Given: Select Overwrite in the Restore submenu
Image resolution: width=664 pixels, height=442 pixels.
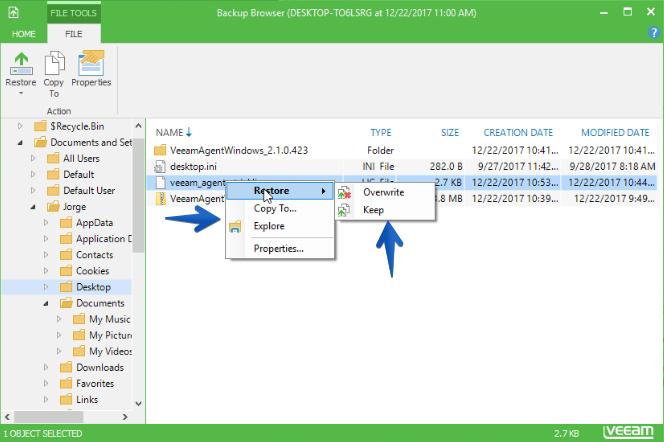Looking at the screenshot, I should 385,193.
